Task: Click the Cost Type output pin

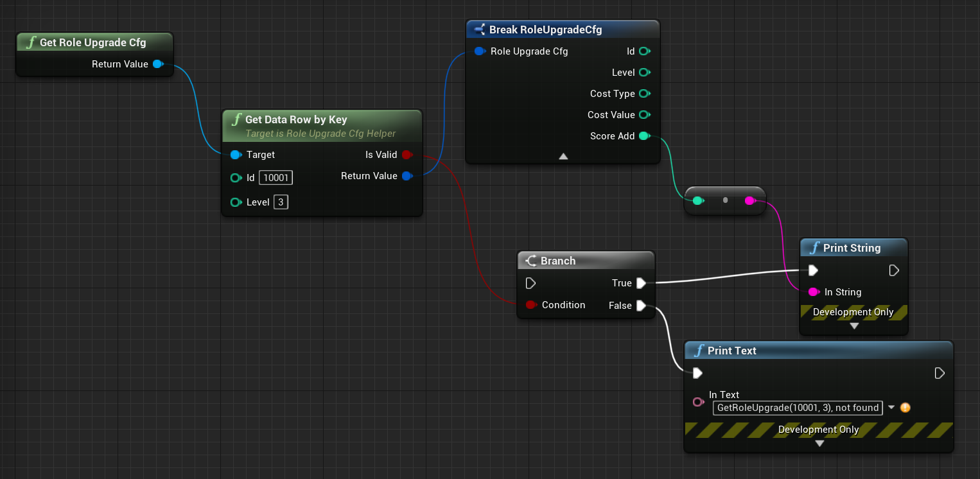Action: pyautogui.click(x=645, y=94)
